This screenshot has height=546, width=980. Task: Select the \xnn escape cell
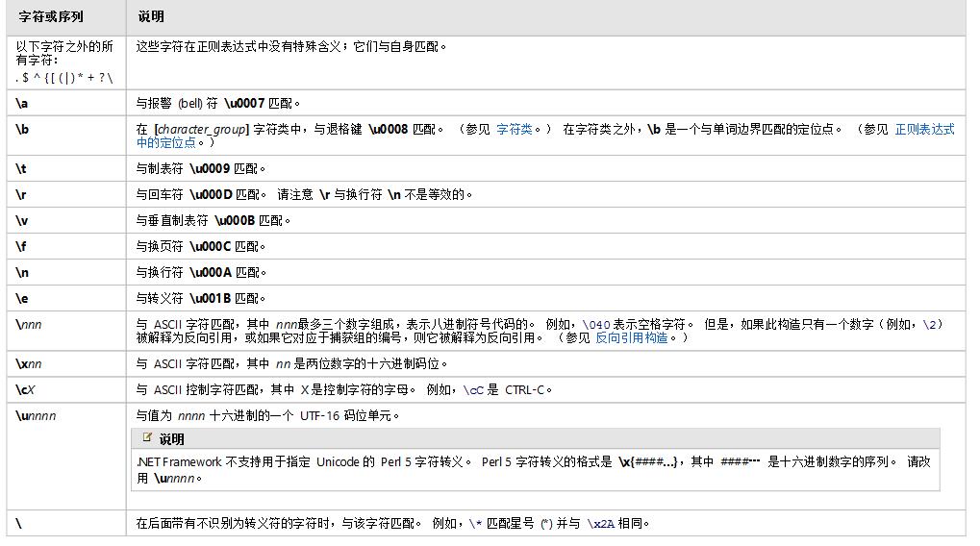click(66, 364)
